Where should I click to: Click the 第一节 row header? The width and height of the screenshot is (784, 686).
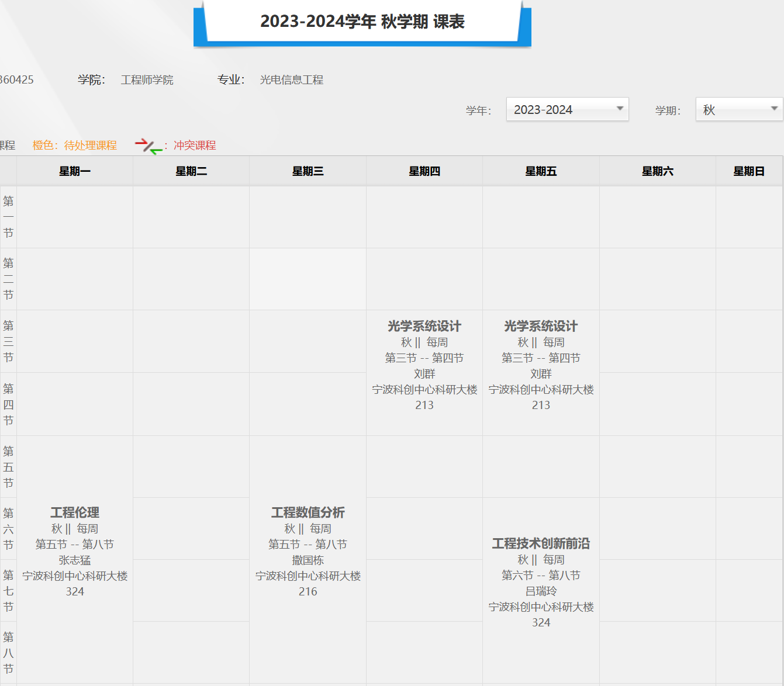(8, 217)
